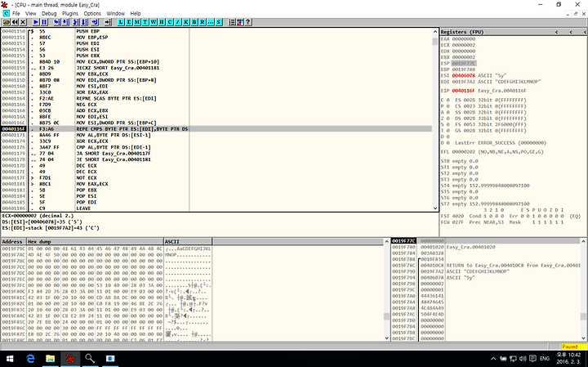Screen dimensions: 588x367
Task: Open Microsoft Edge from the taskbar
Action: 30,359
